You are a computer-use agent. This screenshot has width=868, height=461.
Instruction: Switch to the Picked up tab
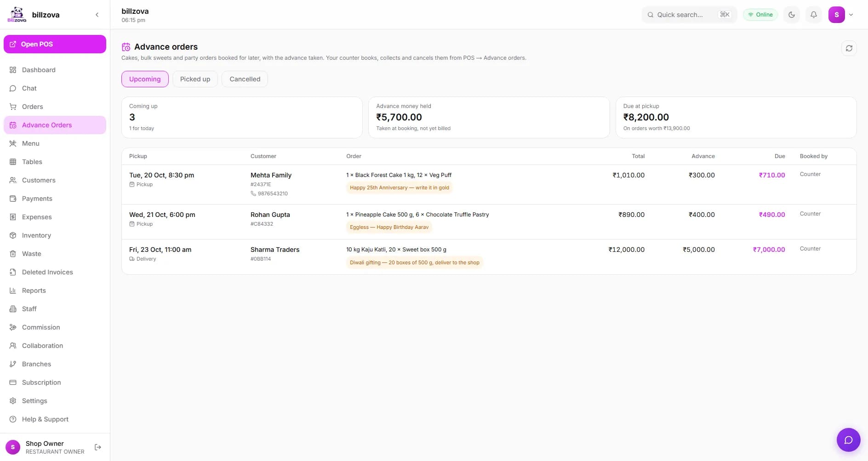tap(195, 79)
